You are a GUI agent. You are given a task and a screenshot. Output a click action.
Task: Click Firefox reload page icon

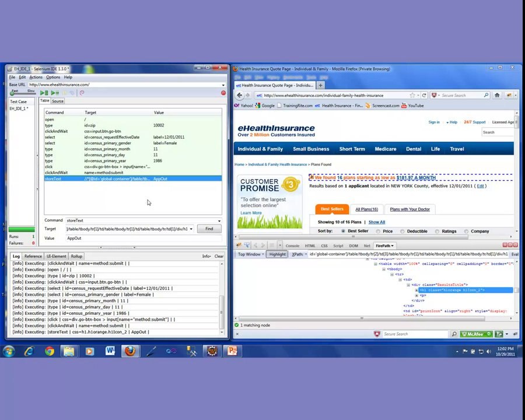[x=424, y=95]
